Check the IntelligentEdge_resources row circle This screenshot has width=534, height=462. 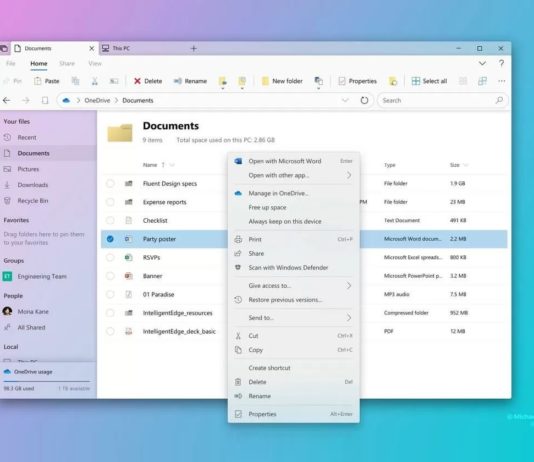[x=110, y=313]
